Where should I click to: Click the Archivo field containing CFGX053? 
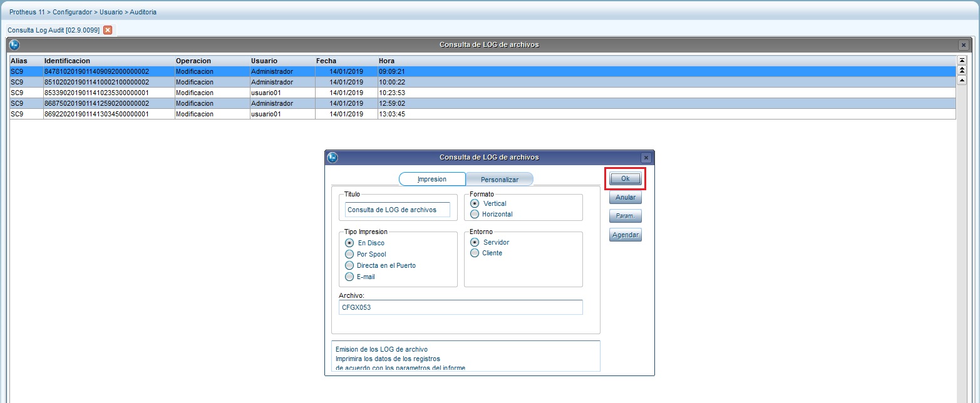point(461,307)
